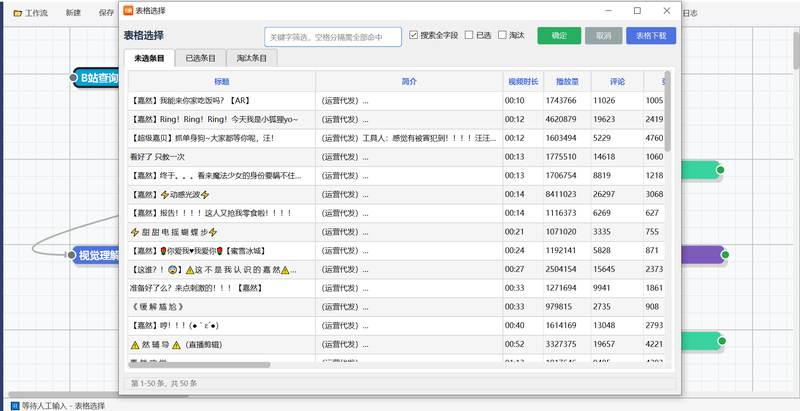Select row 甜甜电摇蝴蝶步
Screen dimensions: 800x411
click(x=396, y=232)
